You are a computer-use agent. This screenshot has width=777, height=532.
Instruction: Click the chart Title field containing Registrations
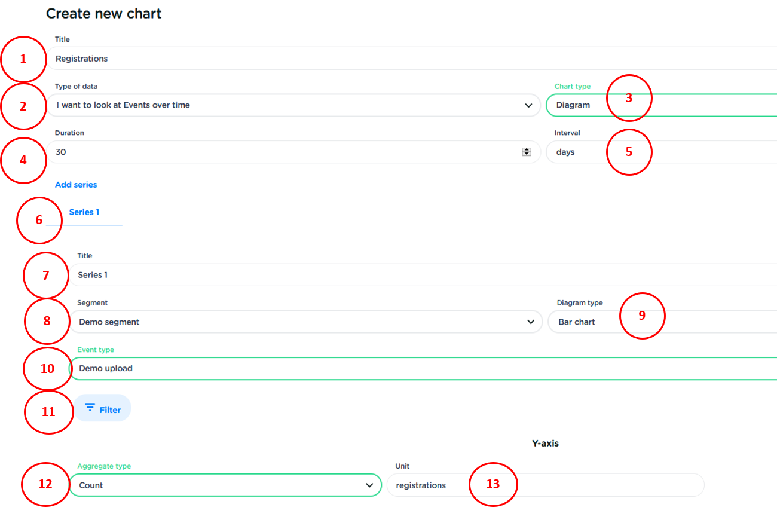click(x=406, y=59)
